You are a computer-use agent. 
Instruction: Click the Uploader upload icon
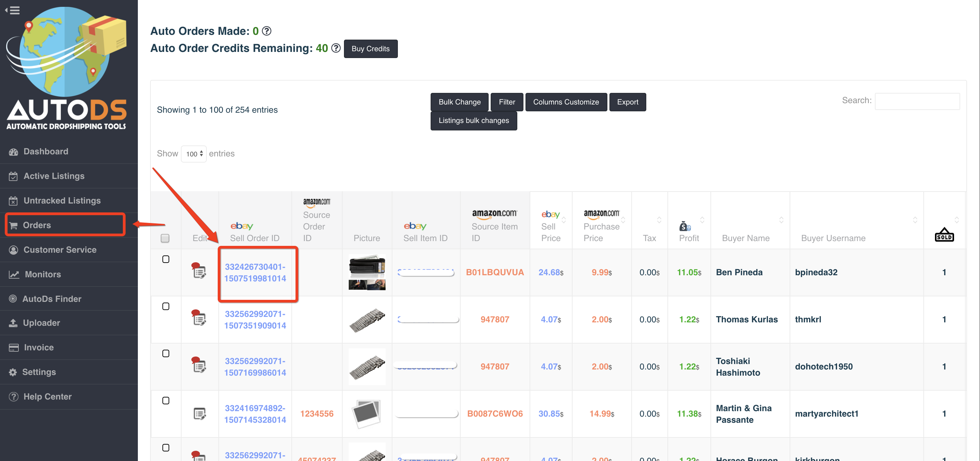pos(13,323)
